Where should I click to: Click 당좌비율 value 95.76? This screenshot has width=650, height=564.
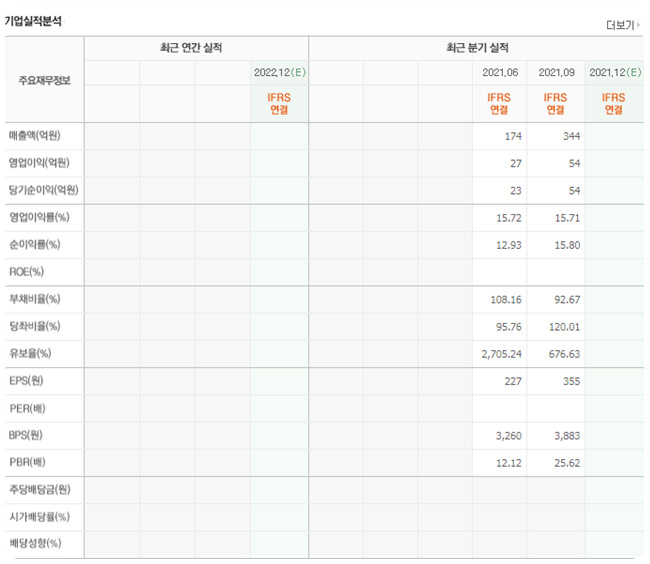tap(509, 327)
